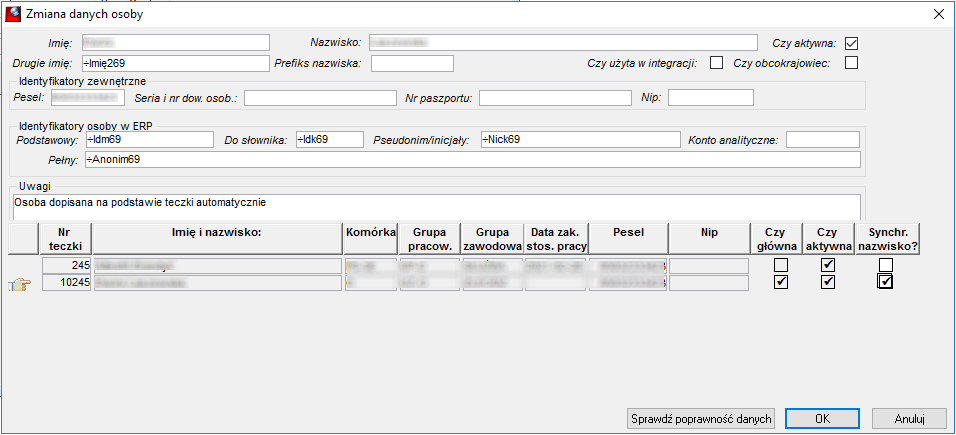Click the Pesel field in Identyfikatory zewnętrzne
This screenshot has height=435, width=956.
pos(88,98)
